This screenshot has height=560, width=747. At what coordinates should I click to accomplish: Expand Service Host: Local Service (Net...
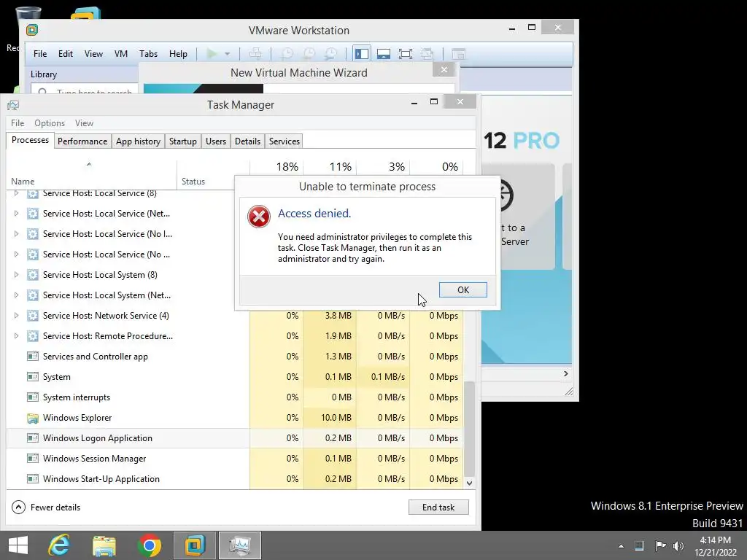(16, 214)
